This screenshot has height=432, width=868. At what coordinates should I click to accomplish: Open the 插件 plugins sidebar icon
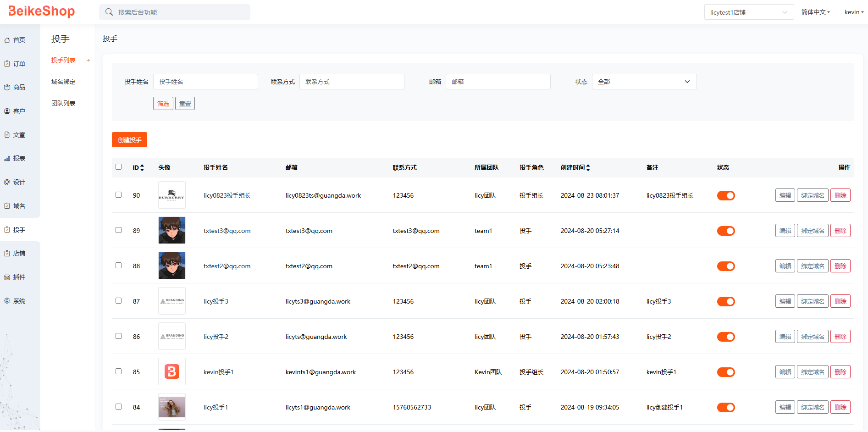pyautogui.click(x=7, y=277)
